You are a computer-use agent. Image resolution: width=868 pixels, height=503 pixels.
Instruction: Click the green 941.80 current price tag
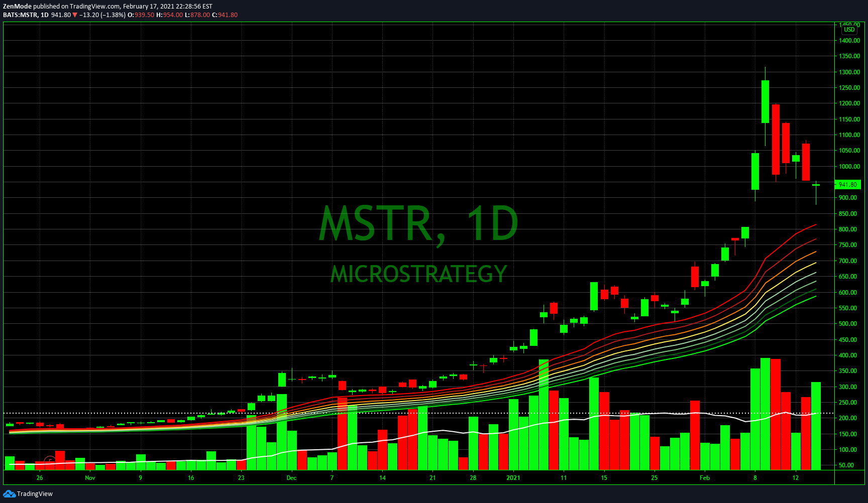click(848, 185)
